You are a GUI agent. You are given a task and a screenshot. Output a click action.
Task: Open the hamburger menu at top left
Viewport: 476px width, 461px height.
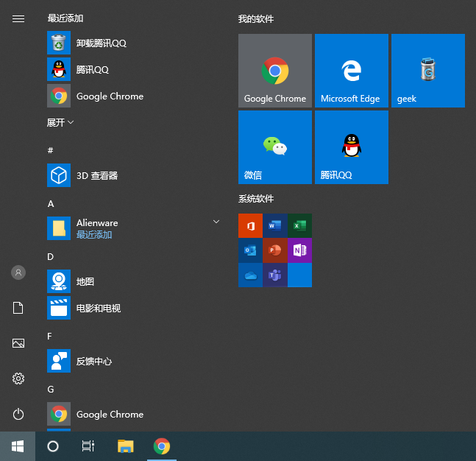(x=18, y=19)
